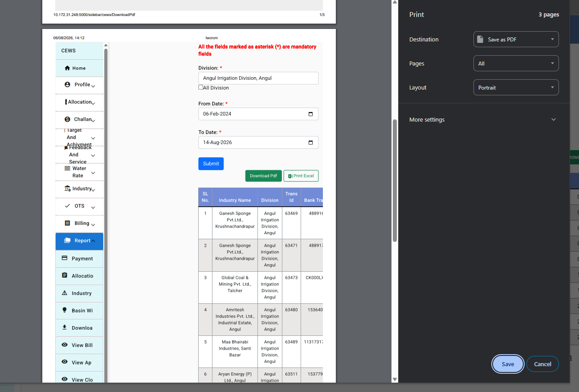Click the print preview vertical scrollbar thumb

395,180
